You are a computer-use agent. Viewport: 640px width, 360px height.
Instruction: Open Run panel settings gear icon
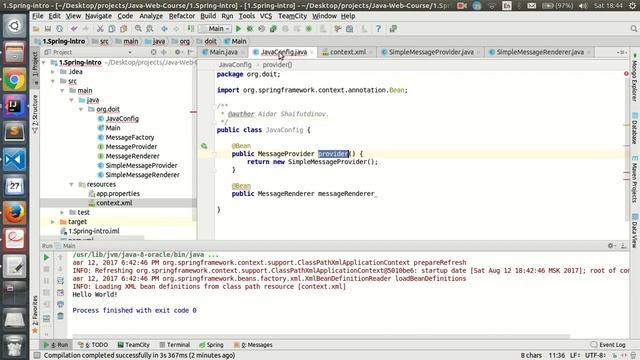[x=611, y=246]
